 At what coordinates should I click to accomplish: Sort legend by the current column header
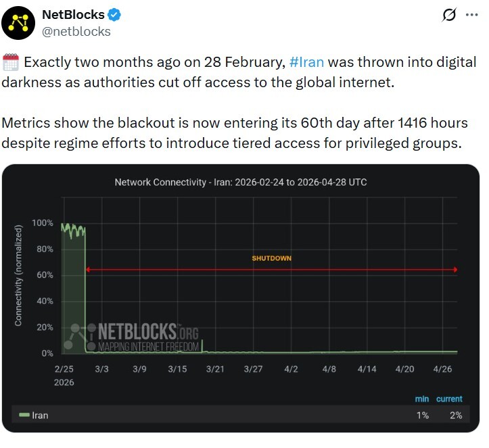[x=449, y=399]
